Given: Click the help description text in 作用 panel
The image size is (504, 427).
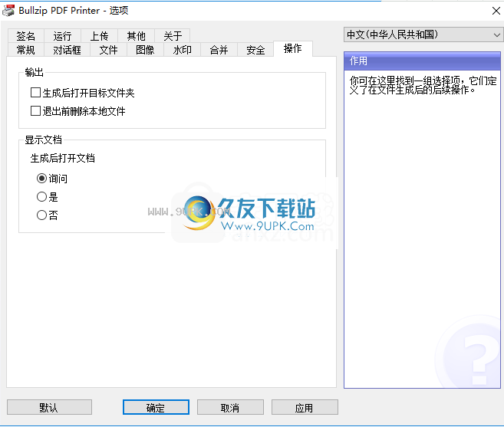Looking at the screenshot, I should [x=423, y=85].
